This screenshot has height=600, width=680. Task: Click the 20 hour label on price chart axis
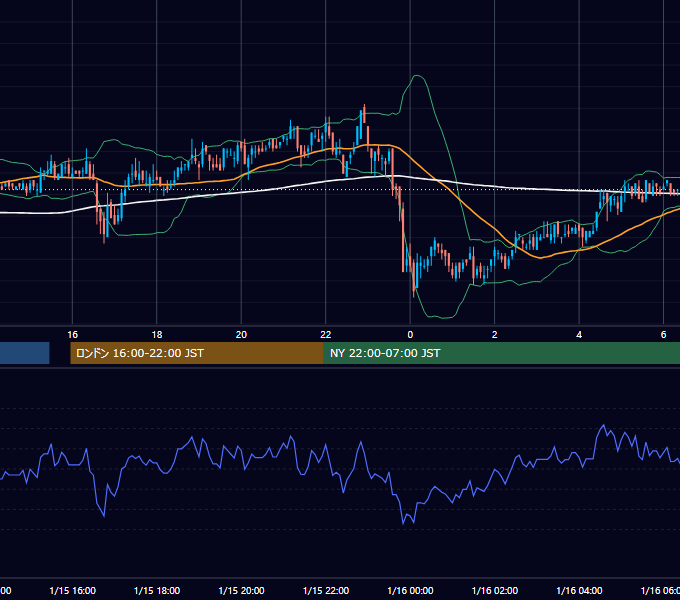[x=241, y=335]
